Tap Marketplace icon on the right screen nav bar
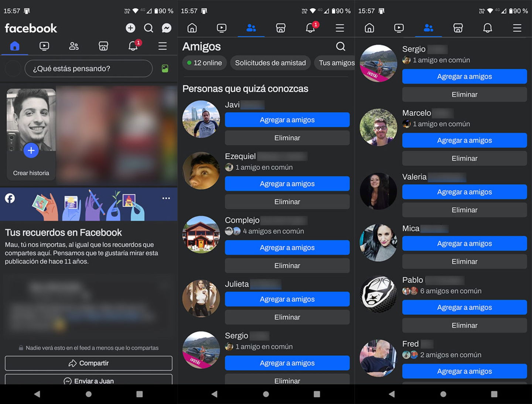The image size is (532, 404). click(x=458, y=28)
